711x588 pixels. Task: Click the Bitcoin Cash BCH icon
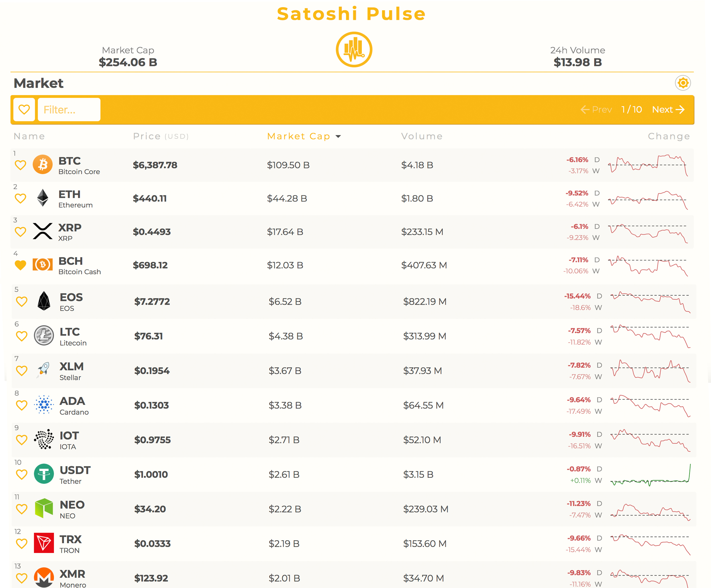tap(43, 264)
